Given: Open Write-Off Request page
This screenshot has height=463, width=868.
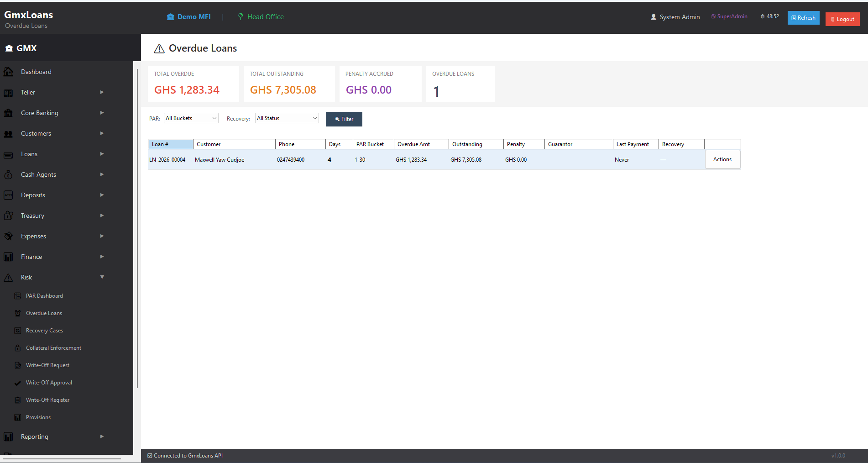Looking at the screenshot, I should click(47, 365).
